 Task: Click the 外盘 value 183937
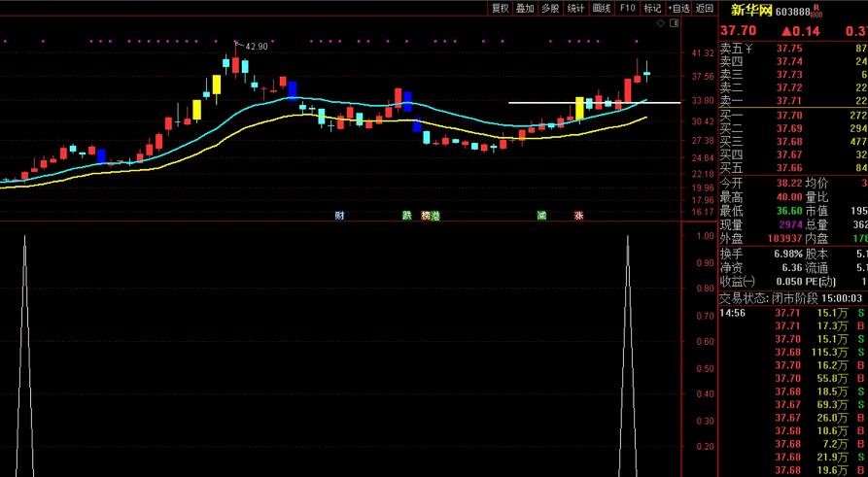[783, 239]
